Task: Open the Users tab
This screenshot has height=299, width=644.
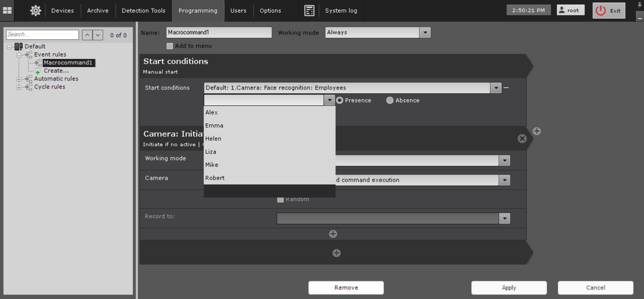Action: (x=238, y=10)
